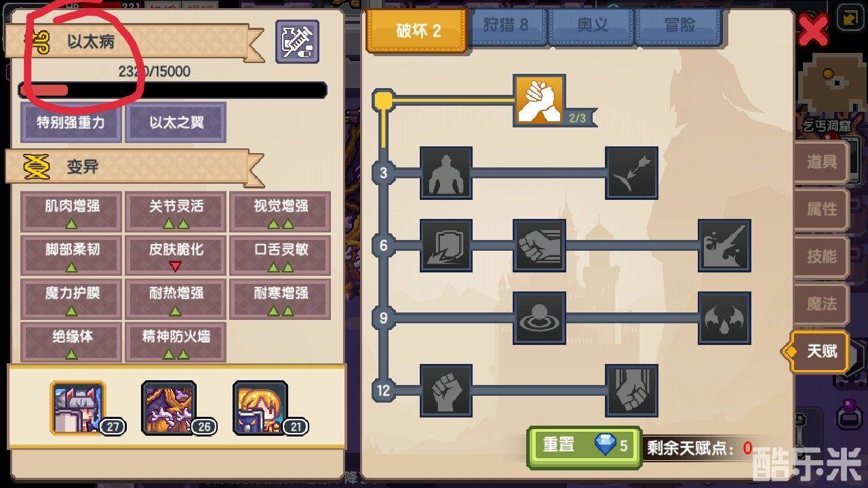
Task: Open the 技能 side menu
Action: (821, 257)
